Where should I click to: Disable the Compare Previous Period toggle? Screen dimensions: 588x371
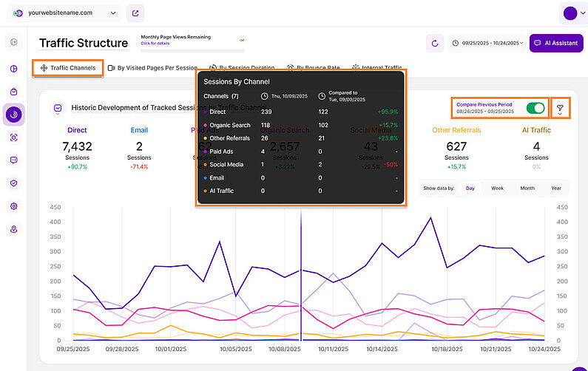pyautogui.click(x=535, y=109)
